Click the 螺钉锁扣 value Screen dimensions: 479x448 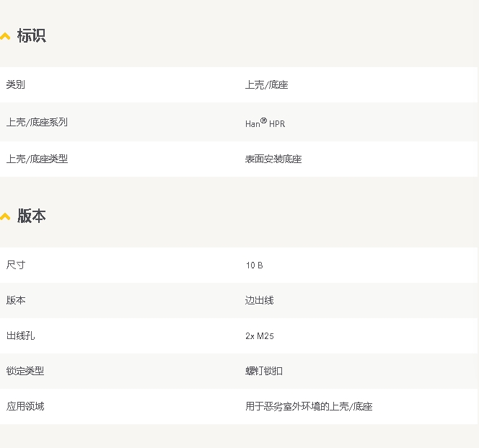pyautogui.click(x=264, y=371)
